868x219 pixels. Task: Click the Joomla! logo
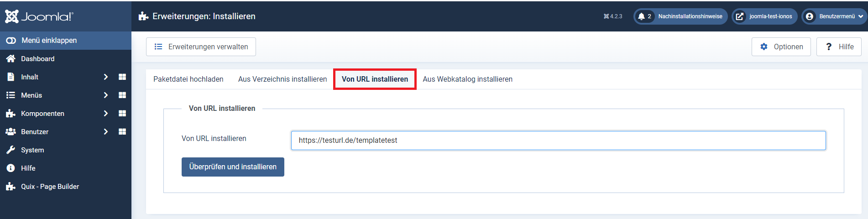(x=39, y=16)
